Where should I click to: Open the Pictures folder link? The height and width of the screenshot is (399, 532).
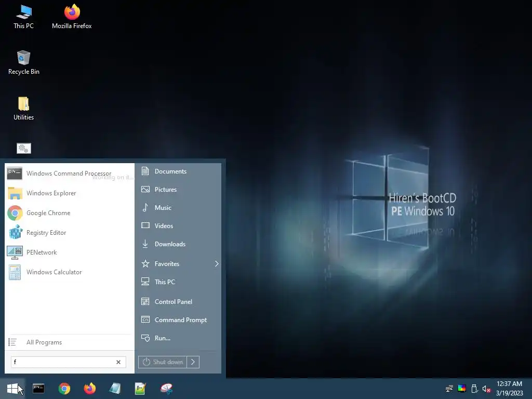click(179, 189)
